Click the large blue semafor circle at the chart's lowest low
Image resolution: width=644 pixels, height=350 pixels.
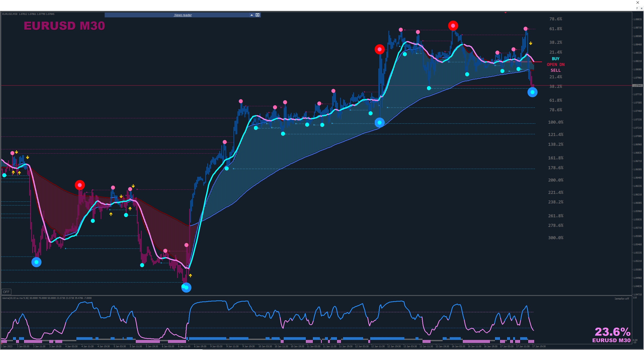(x=186, y=288)
